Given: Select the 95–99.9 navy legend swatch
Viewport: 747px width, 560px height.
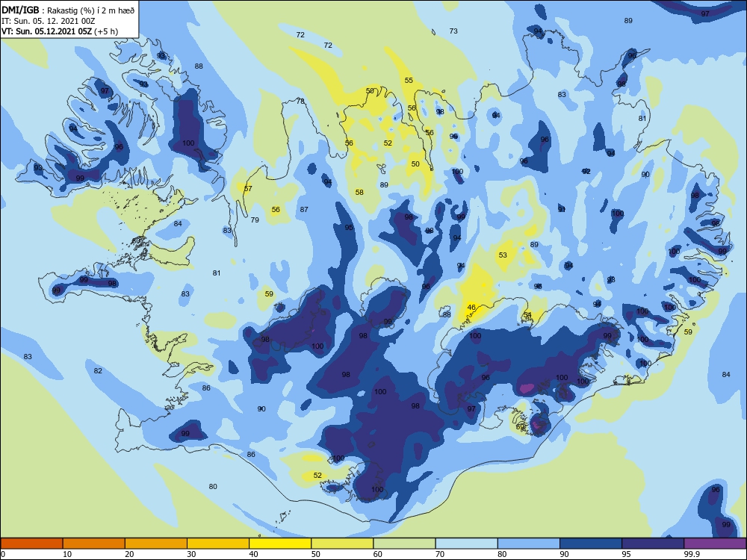Looking at the screenshot, I should coord(653,544).
